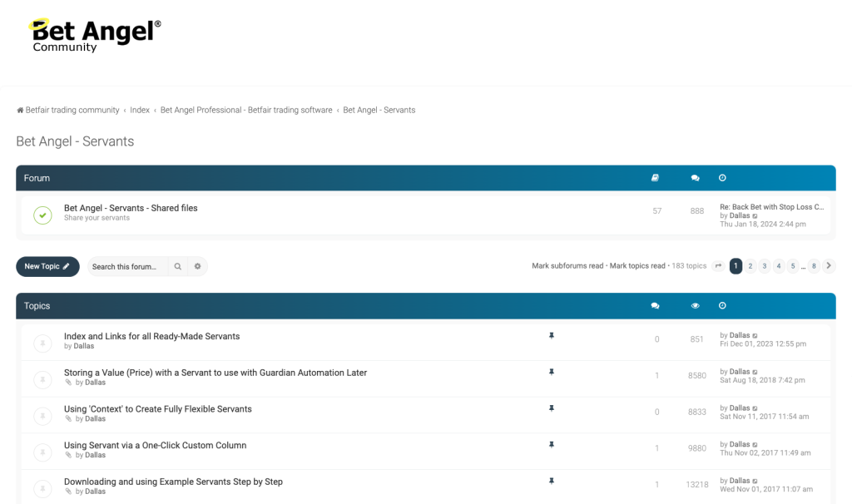Click the Bet Angel Community logo
852x504 pixels.
click(x=95, y=35)
